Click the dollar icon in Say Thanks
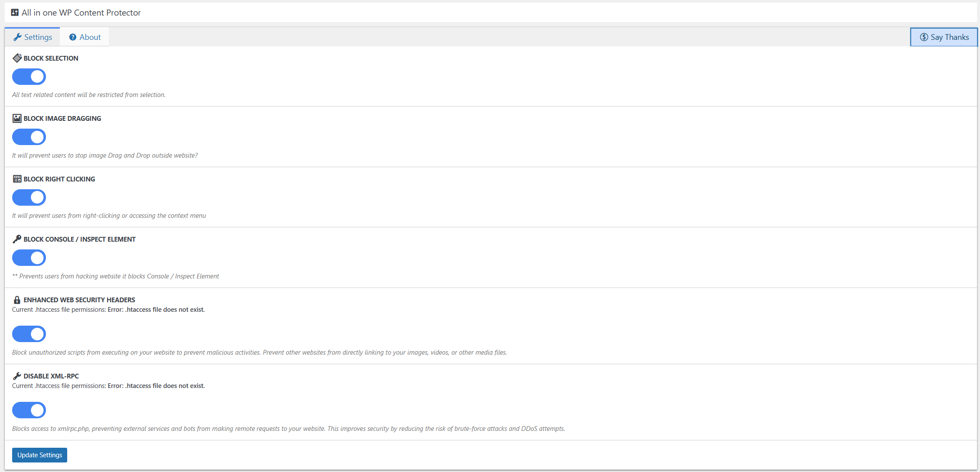The height and width of the screenshot is (472, 980). pos(924,37)
